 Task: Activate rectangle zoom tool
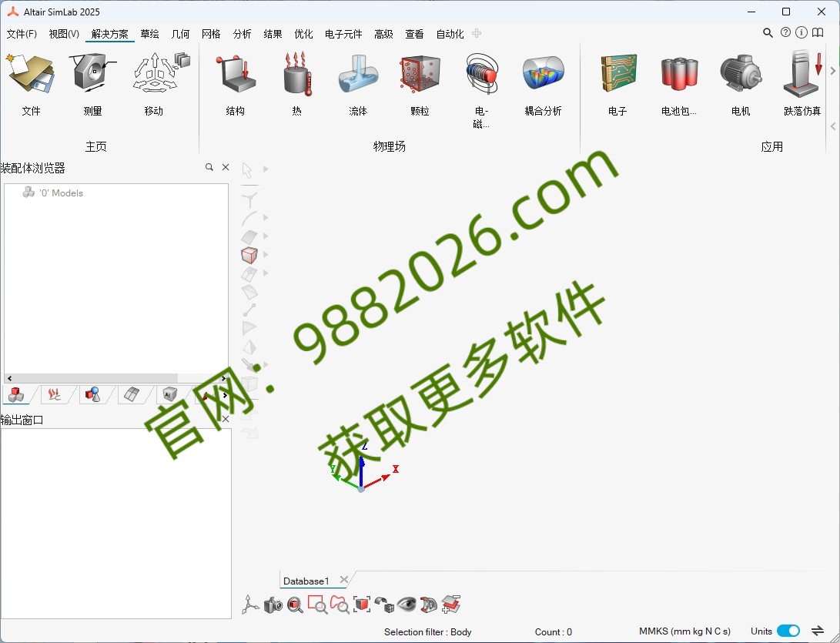click(x=318, y=605)
